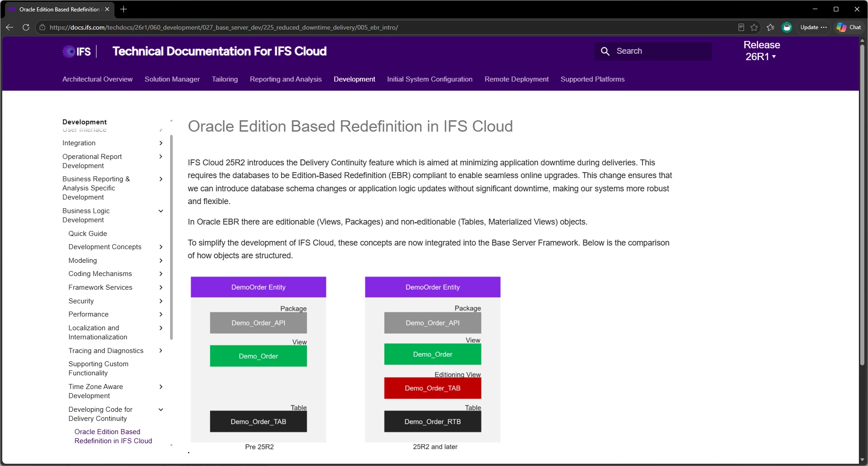Collapse the Business Logic Development section
The height and width of the screenshot is (466, 868).
(x=160, y=211)
